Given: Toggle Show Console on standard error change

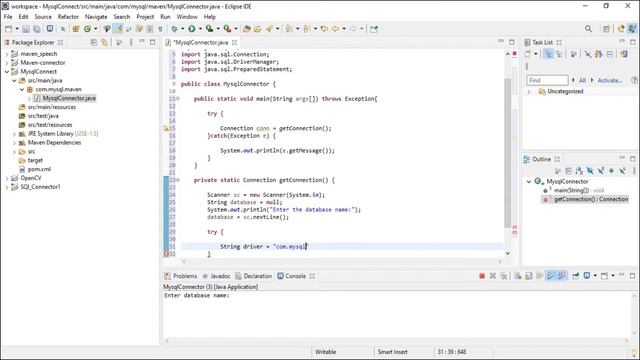Looking at the screenshot, I should tap(562, 276).
